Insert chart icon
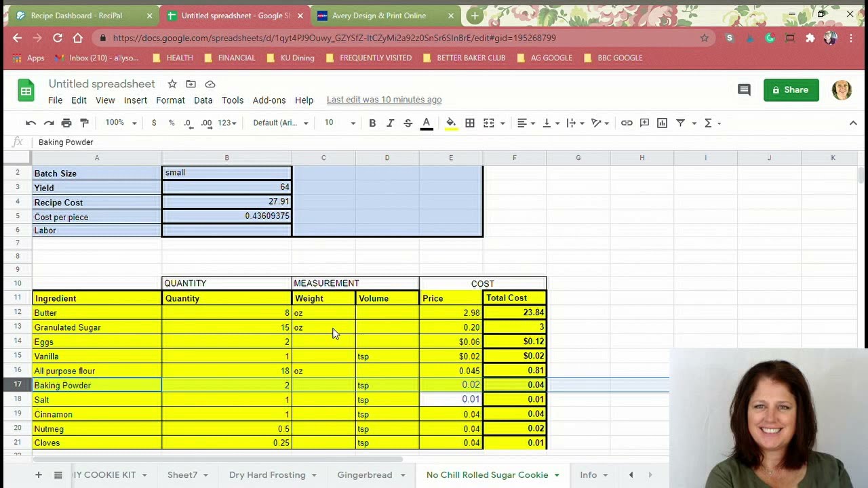868x488 pixels. pos(663,123)
